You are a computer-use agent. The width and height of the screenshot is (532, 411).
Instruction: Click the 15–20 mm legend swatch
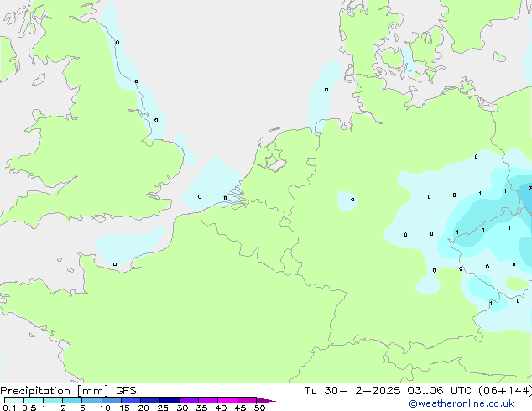(131, 400)
